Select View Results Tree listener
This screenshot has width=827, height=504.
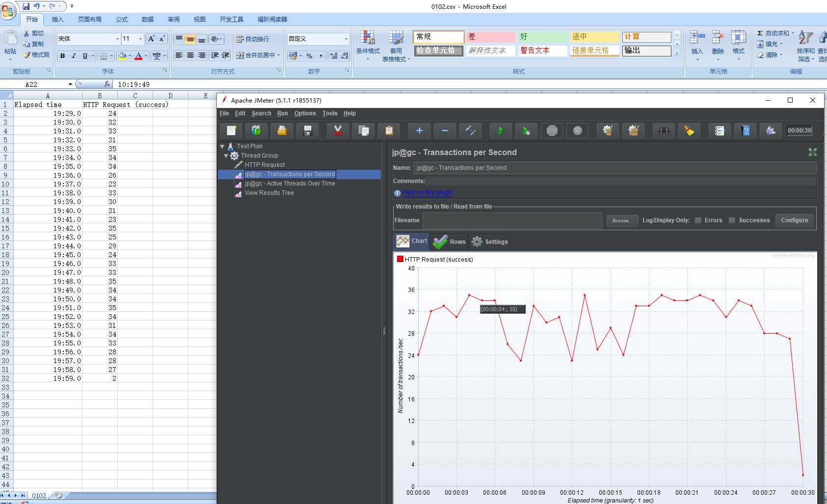[269, 193]
